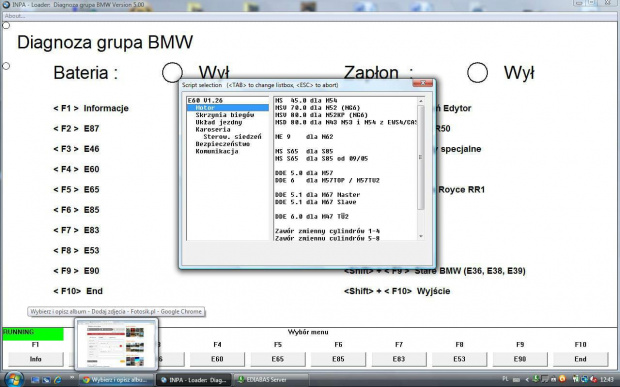Click the '< F1 > Informacje' menu line
This screenshot has height=387, width=620.
[91, 108]
